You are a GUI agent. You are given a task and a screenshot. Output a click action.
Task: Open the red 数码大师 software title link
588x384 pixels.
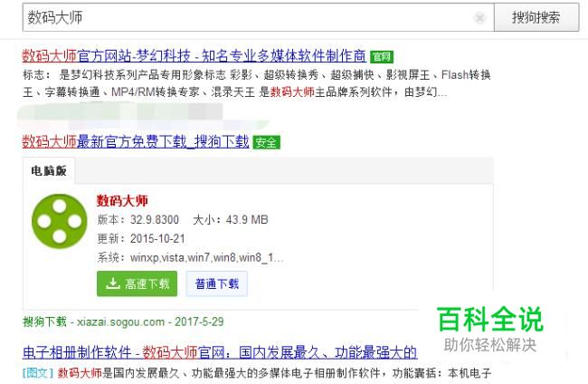122,200
